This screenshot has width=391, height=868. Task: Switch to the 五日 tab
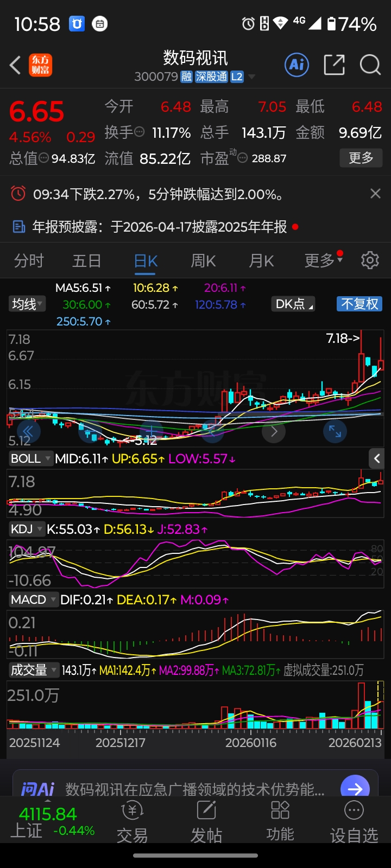pos(87,261)
